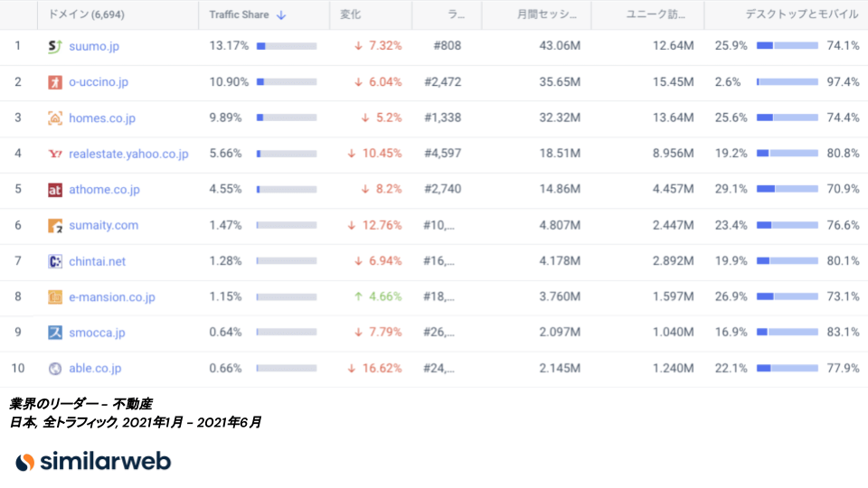Click the chintai.net site icon

tap(54, 261)
